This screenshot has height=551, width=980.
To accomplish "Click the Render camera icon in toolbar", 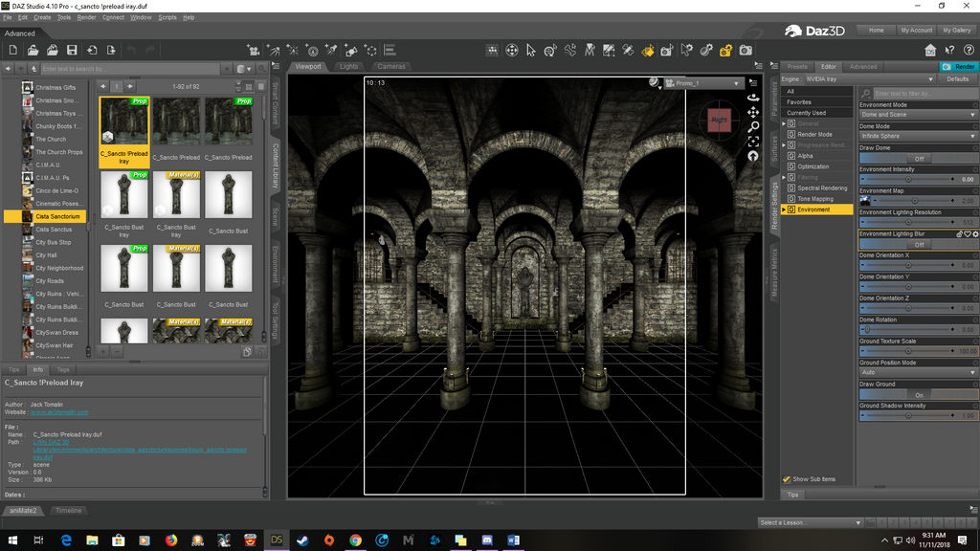I will pyautogui.click(x=746, y=50).
